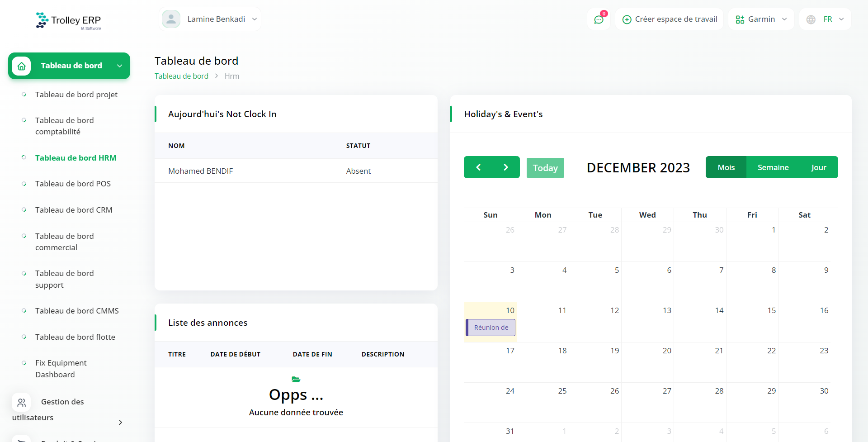Open Tableau de bord POS
Image resolution: width=868 pixels, height=442 pixels.
pos(73,184)
